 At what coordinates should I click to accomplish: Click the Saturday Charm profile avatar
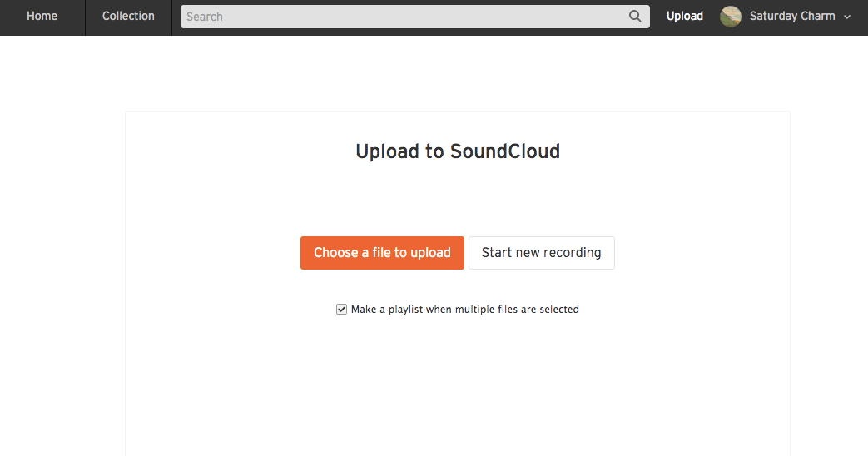click(x=731, y=17)
